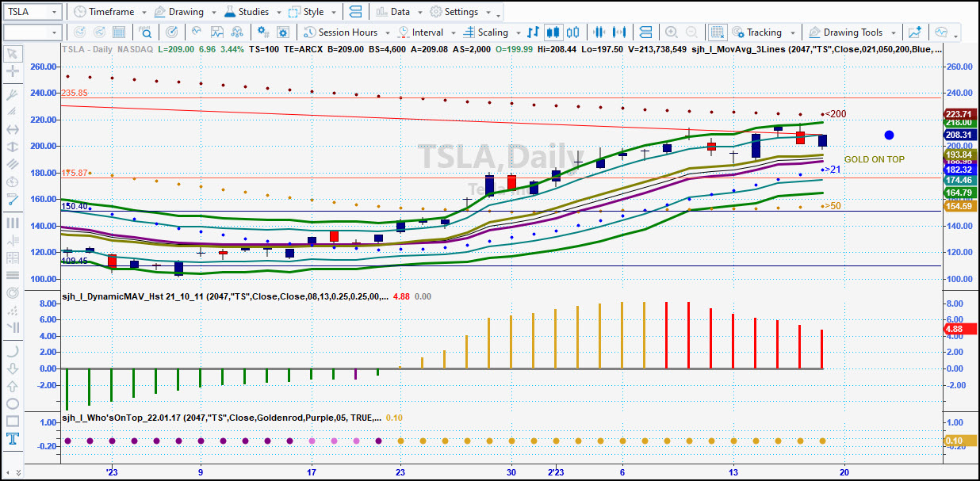Expand the Timeframe dropdown arrow
980x481 pixels.
point(143,13)
